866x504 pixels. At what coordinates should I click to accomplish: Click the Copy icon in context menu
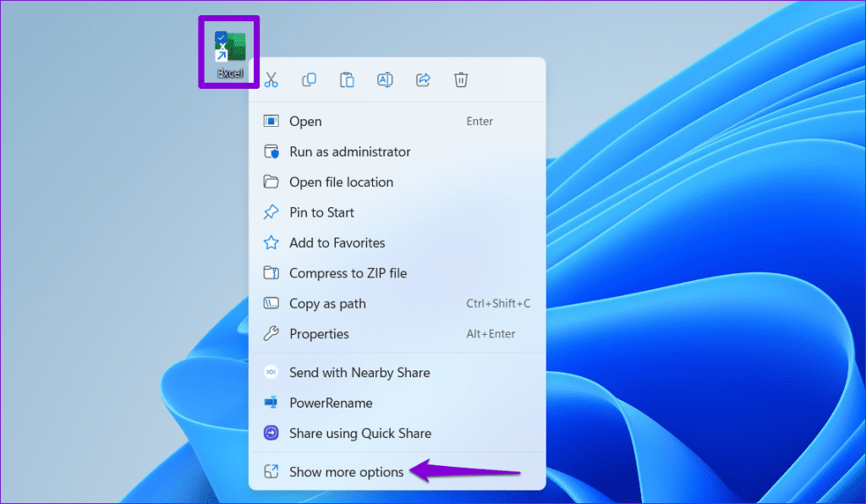click(310, 80)
